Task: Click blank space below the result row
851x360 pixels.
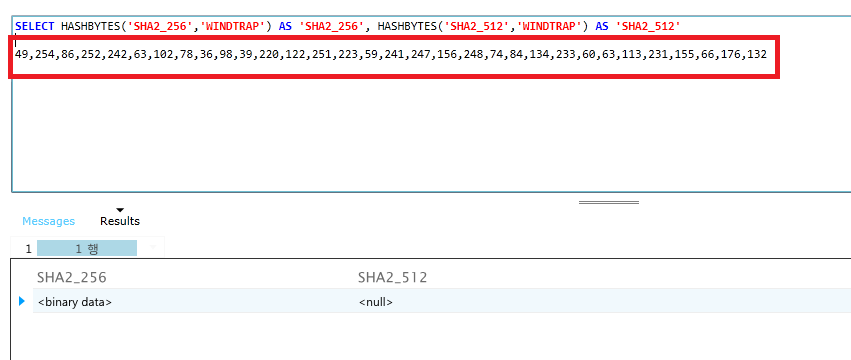Action: [429, 337]
